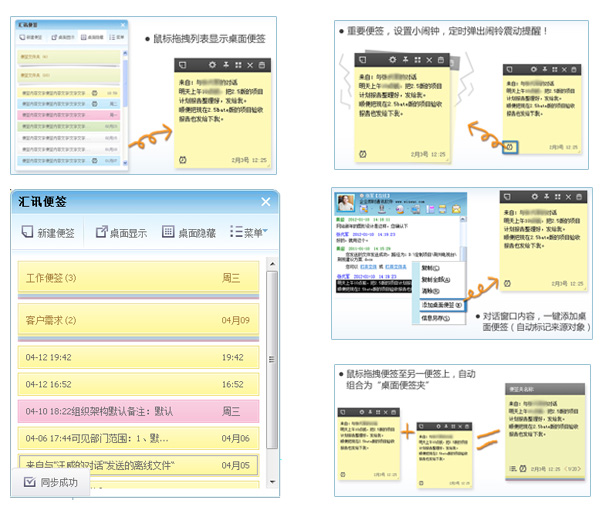Close the large 汇讯便签 window
This screenshot has width=602, height=520.
tap(266, 202)
